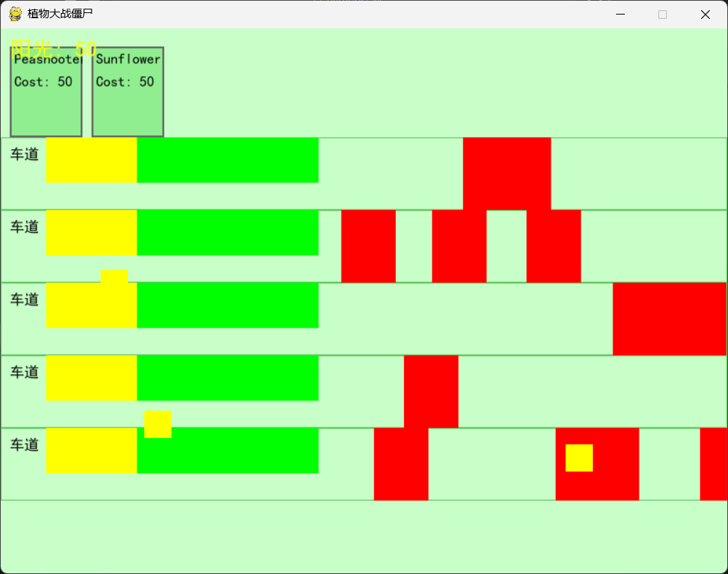Screen dimensions: 728x574
Task: Click the 车道 label of the first lane
Action: tap(25, 154)
